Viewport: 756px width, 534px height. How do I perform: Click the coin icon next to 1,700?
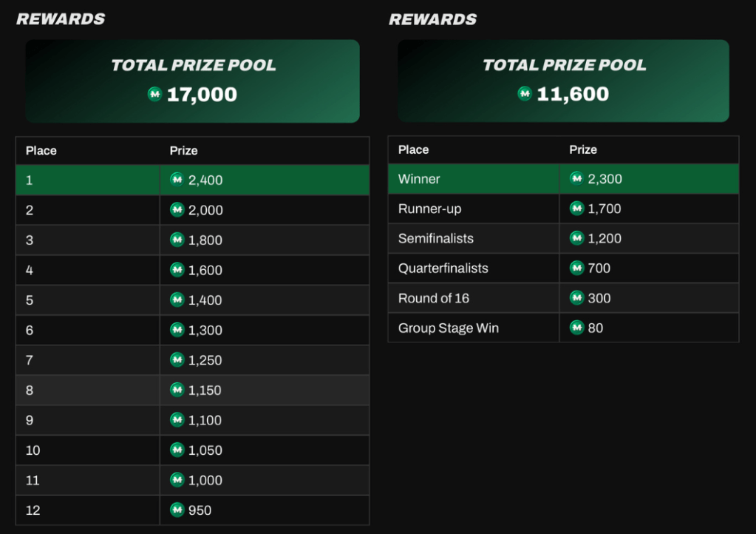pos(576,209)
